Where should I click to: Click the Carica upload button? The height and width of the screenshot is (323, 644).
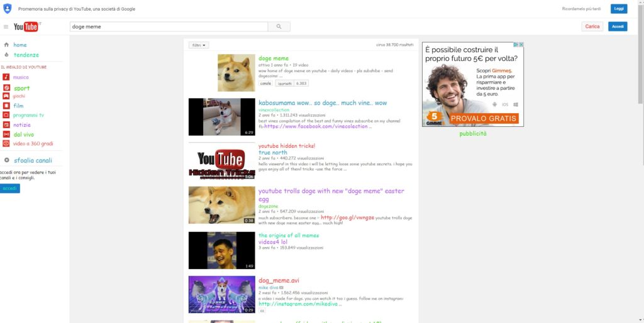592,26
